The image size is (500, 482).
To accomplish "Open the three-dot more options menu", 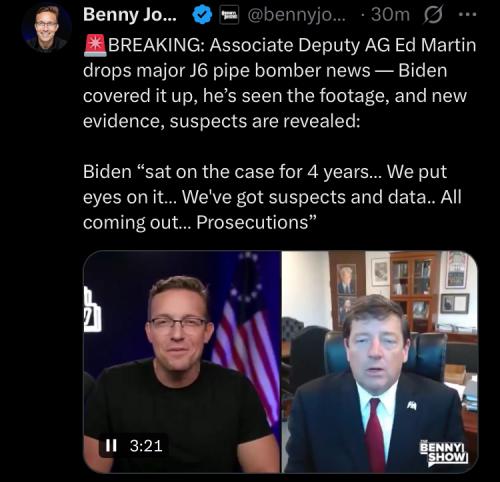I will tap(468, 15).
